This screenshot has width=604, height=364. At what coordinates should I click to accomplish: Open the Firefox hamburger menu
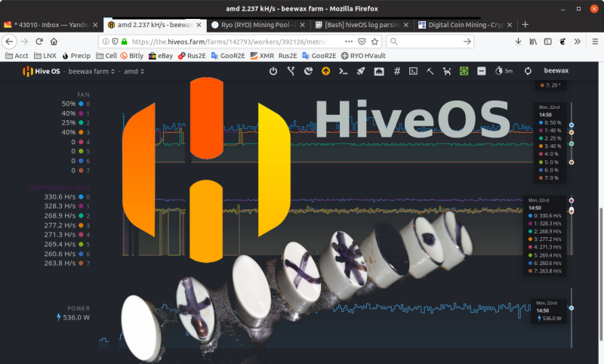[595, 42]
